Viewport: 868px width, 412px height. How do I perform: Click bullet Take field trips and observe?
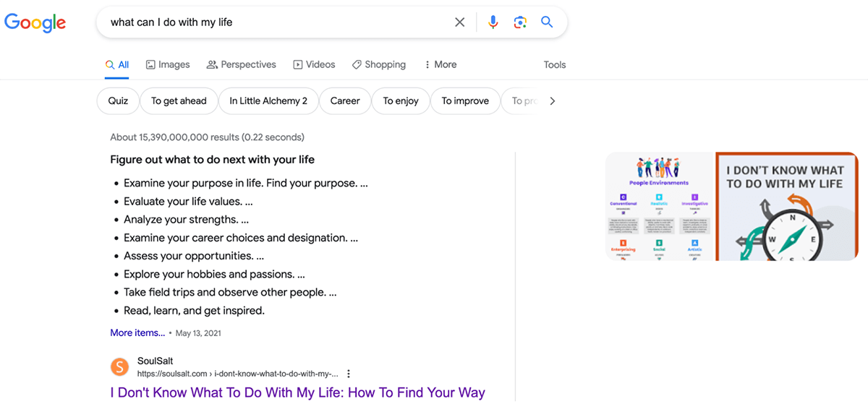click(x=230, y=293)
